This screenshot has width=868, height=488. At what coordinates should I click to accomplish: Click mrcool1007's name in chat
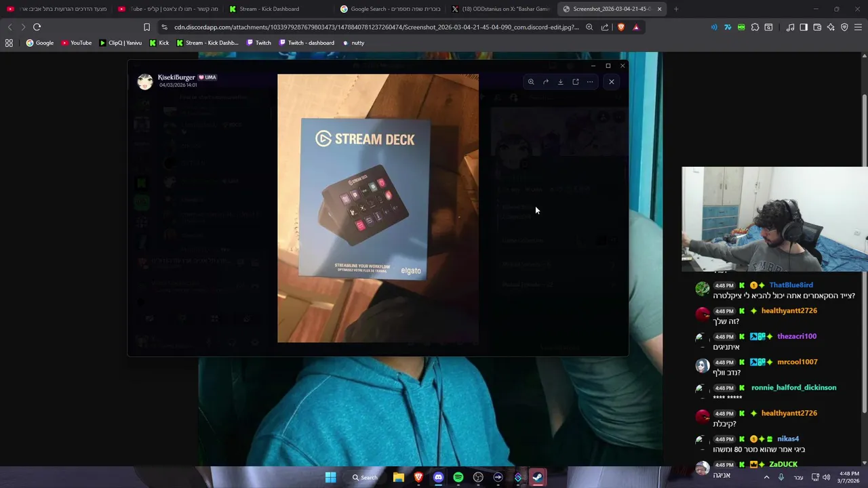click(797, 362)
